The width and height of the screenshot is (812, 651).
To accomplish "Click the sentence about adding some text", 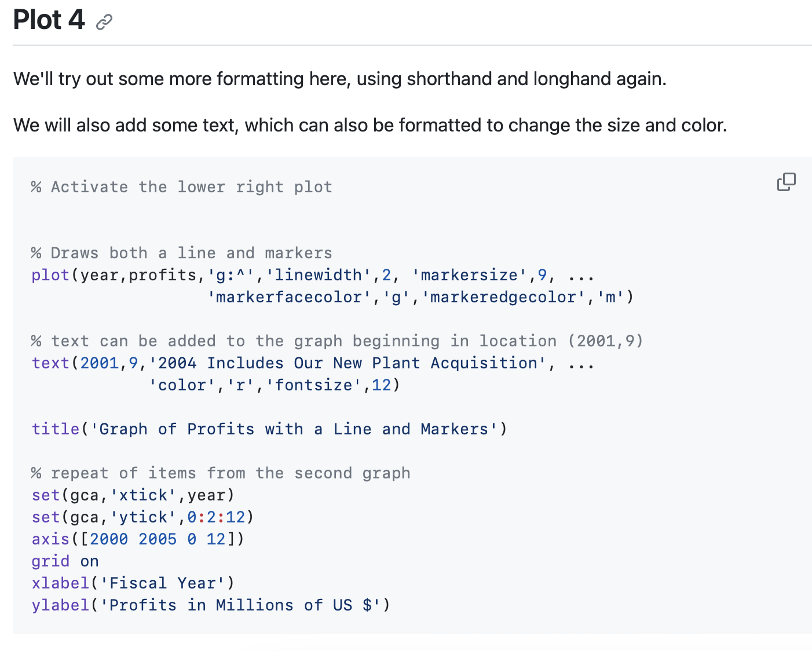I will [x=370, y=125].
